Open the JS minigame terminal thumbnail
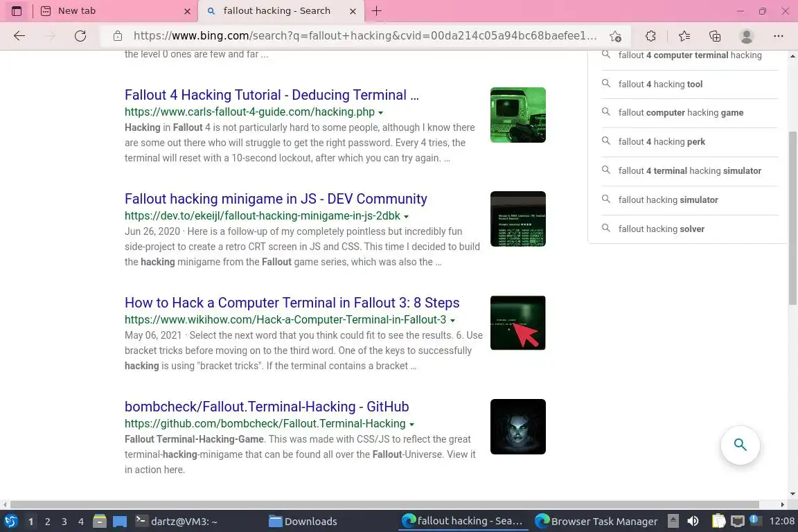This screenshot has height=532, width=798. [x=517, y=219]
